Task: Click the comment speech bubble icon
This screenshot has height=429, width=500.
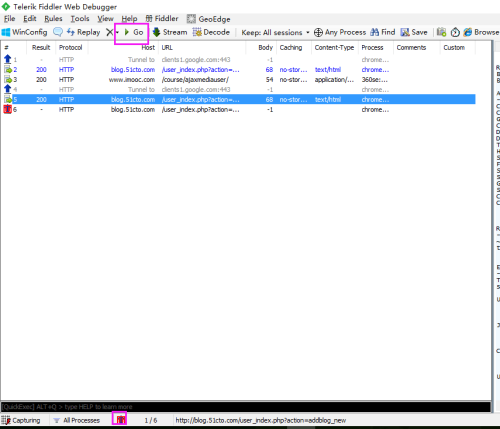Action: [58, 32]
